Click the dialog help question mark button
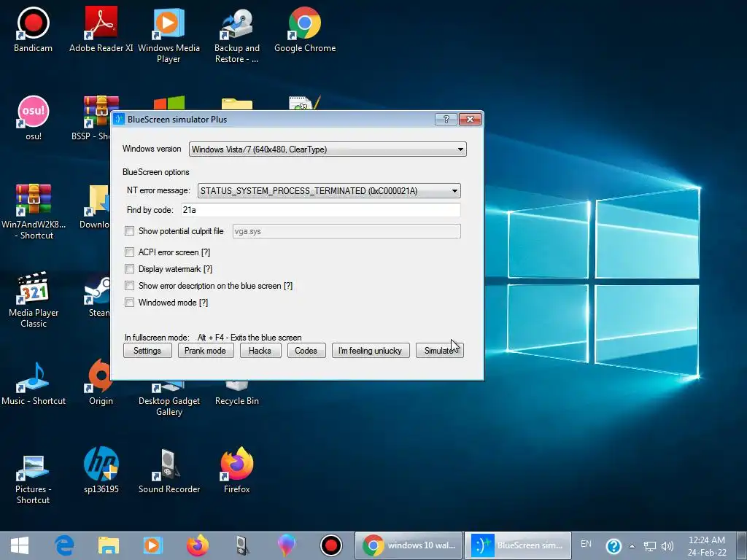This screenshot has height=560, width=747. pos(446,119)
